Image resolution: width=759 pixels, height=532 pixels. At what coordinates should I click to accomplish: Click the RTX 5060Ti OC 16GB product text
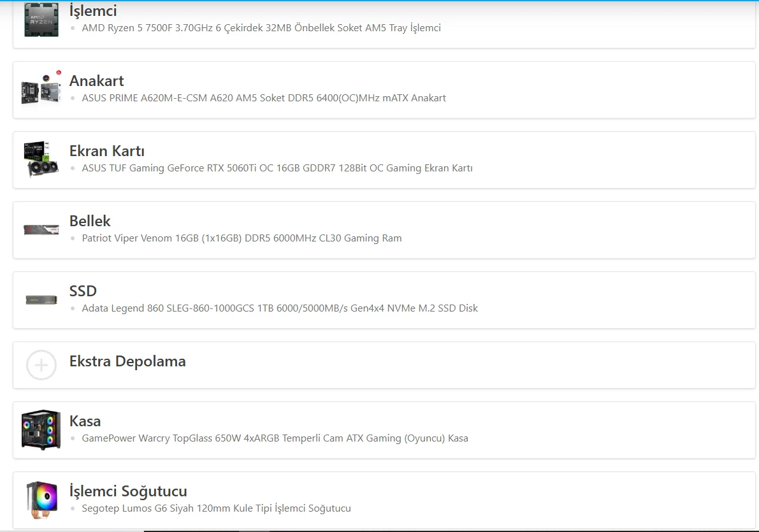[277, 168]
